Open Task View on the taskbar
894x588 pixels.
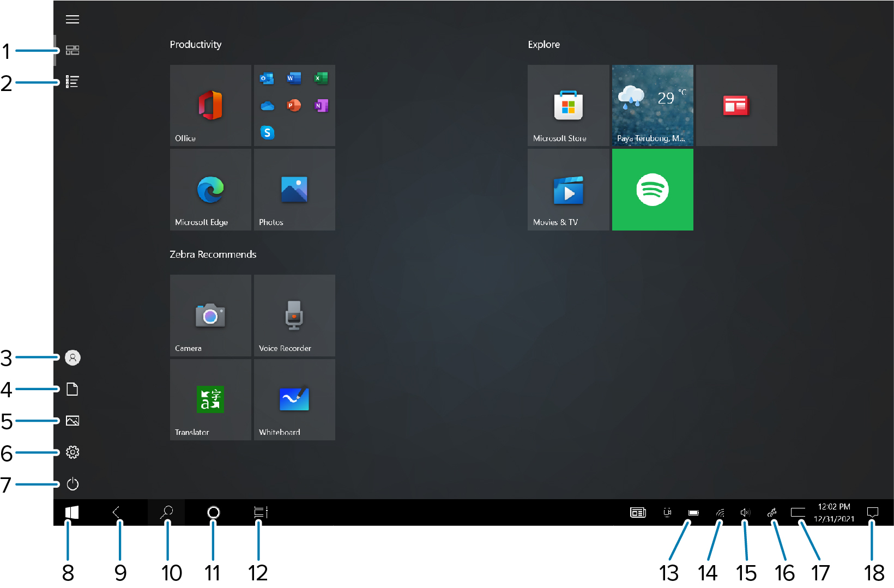coord(261,512)
